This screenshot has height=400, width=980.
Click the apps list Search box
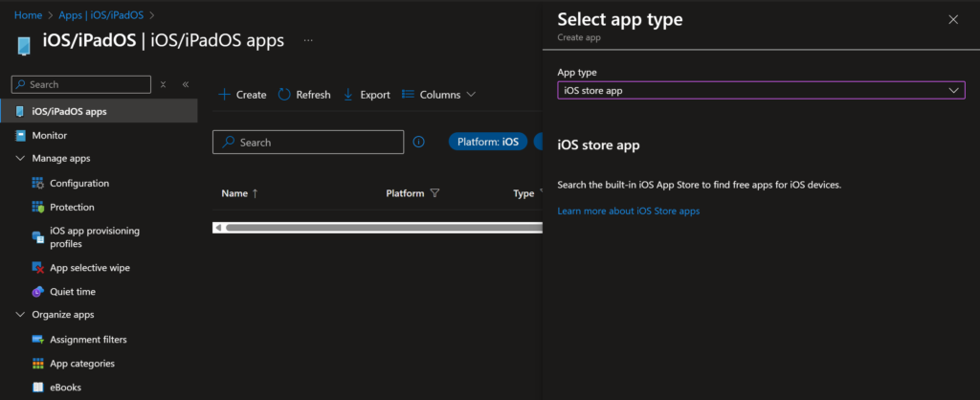pos(308,142)
